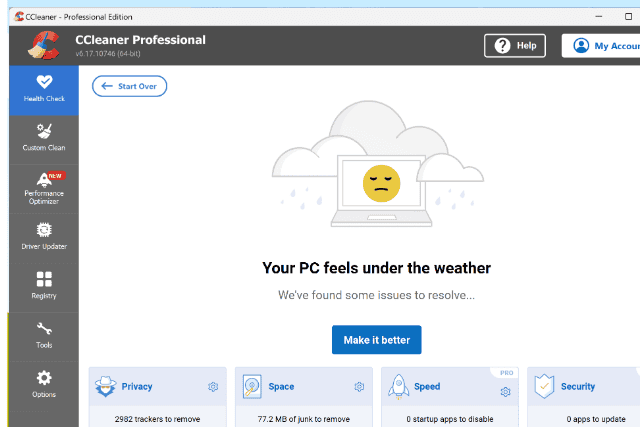Open the Tools section

44,337
